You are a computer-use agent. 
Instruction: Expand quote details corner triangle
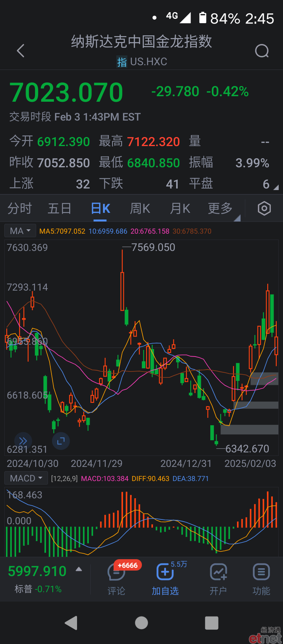pyautogui.click(x=276, y=188)
